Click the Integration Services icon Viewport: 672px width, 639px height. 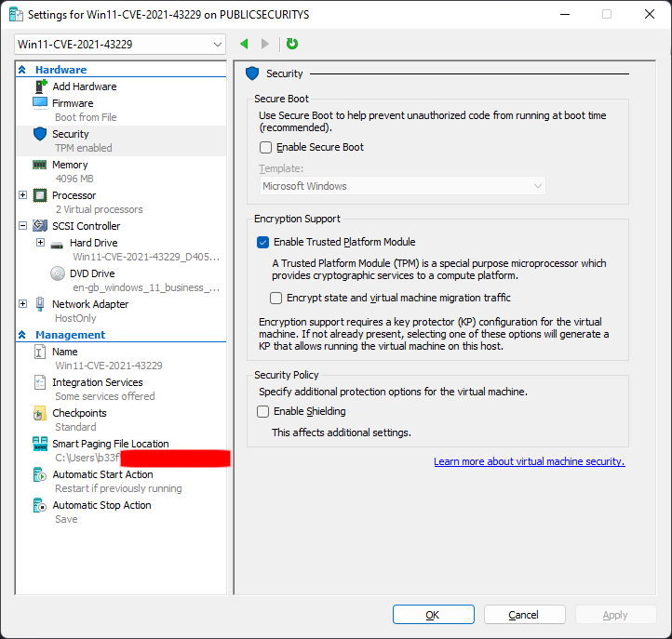(40, 382)
